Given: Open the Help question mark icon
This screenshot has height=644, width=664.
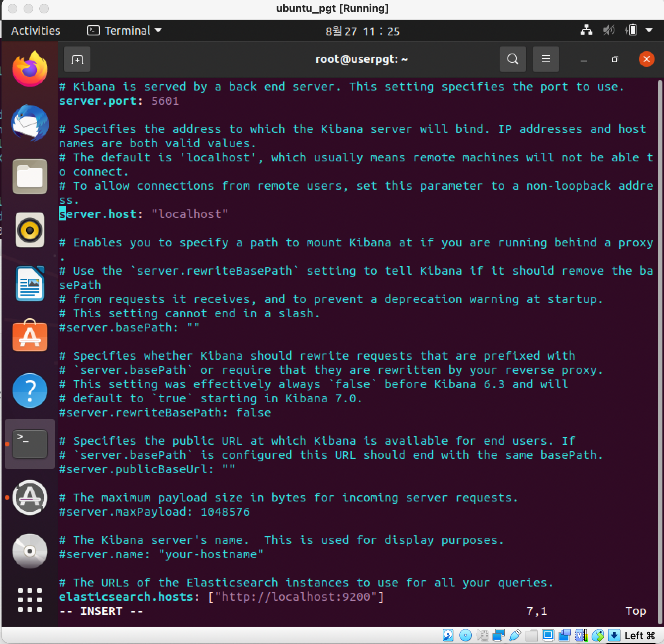Looking at the screenshot, I should point(30,390).
